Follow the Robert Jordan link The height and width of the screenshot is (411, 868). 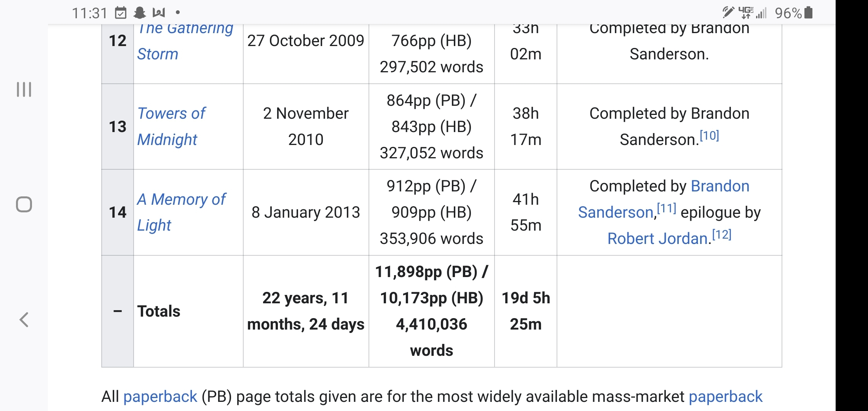(x=658, y=239)
